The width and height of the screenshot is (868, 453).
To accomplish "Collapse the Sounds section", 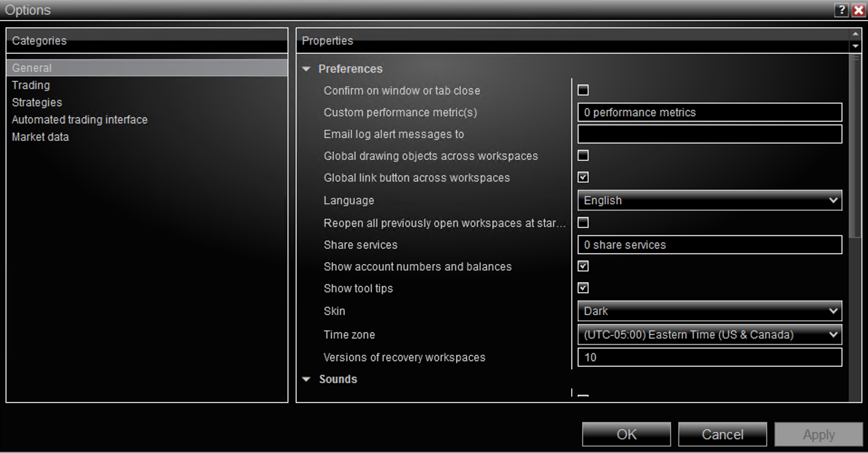I will click(307, 379).
